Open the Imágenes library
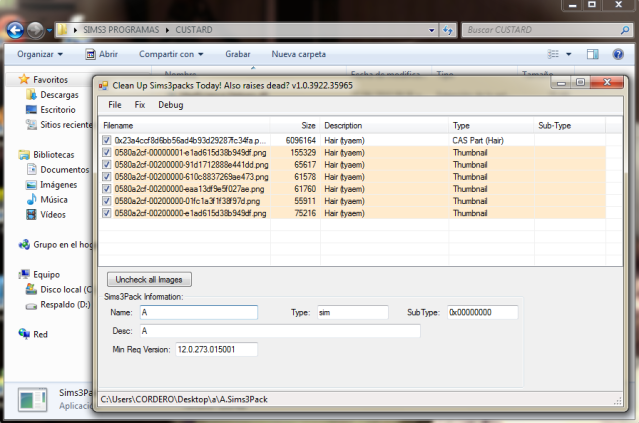 tap(60, 184)
